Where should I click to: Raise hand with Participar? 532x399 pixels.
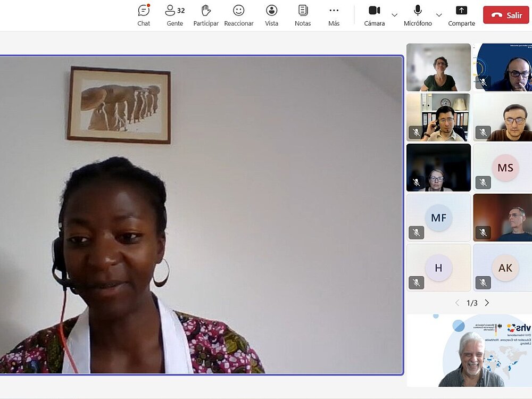coord(206,15)
